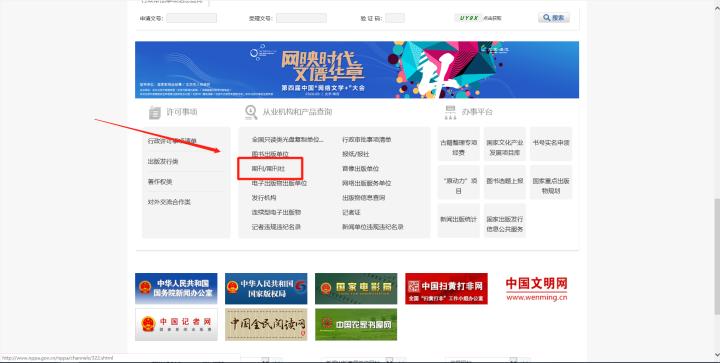Open the “原动力”项目 tile
Viewport: 720px width, 363px height.
tap(459, 182)
